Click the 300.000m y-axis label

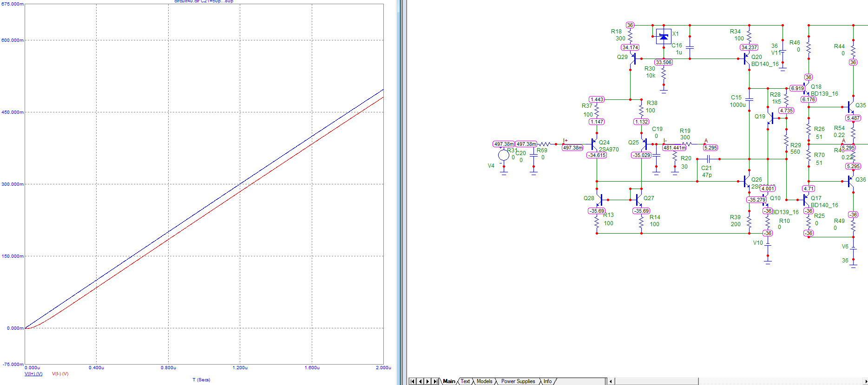coord(12,184)
